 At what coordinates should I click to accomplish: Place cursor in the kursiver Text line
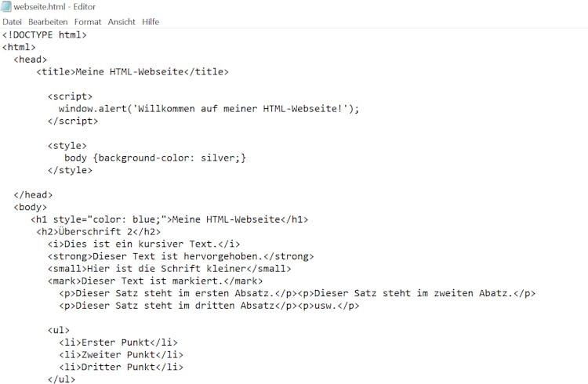click(143, 245)
